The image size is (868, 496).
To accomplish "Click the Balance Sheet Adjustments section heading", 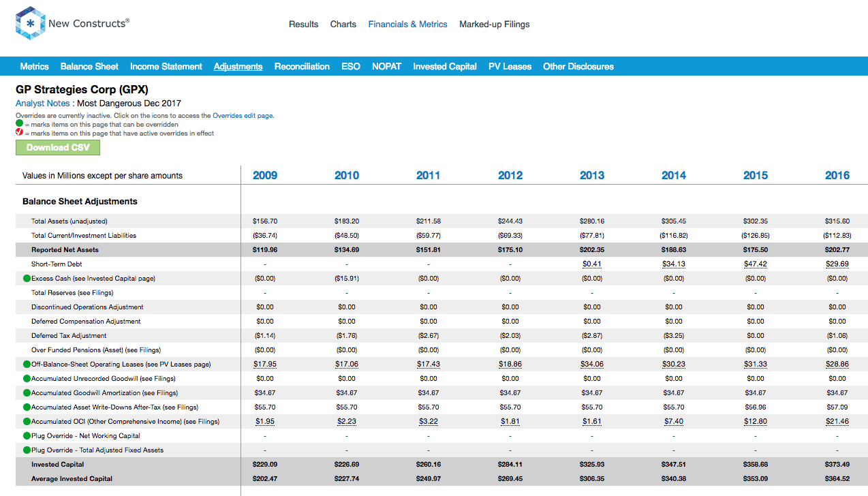I will (x=80, y=202).
